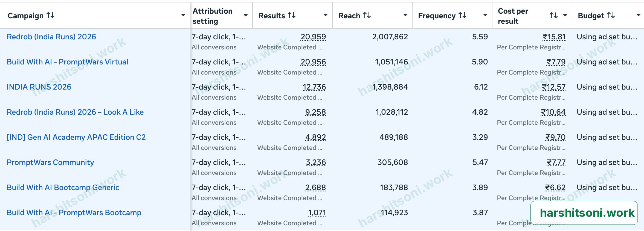Open Redrob (India Runs) 2026 campaign
Viewport: 644px width, 231px height.
point(51,37)
